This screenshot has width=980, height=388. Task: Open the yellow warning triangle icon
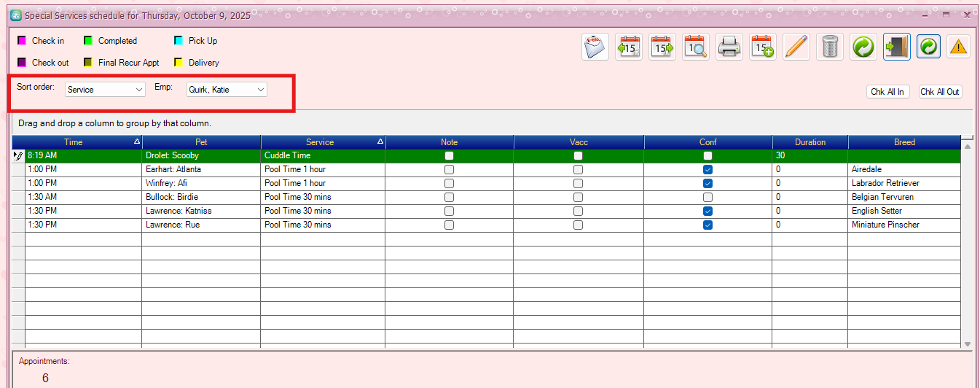pyautogui.click(x=958, y=47)
